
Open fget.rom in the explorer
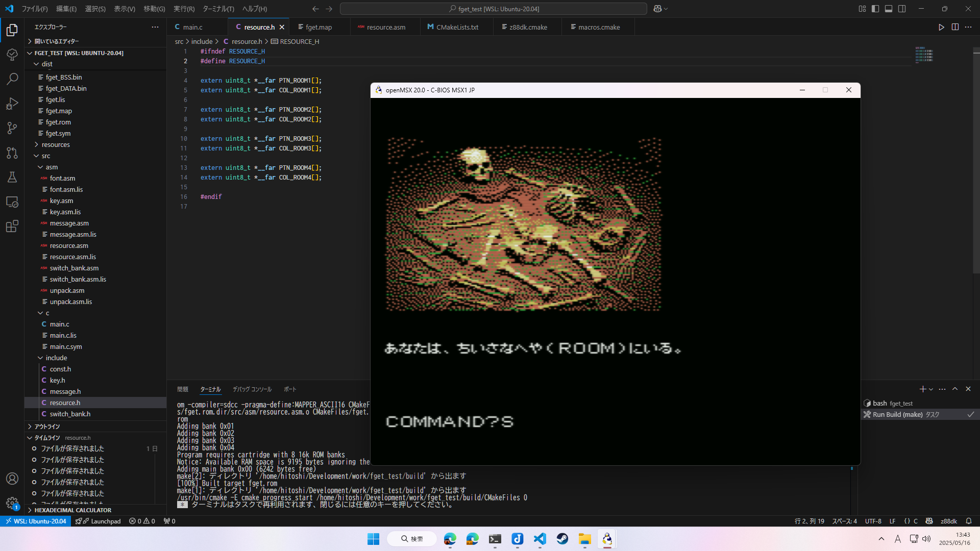(x=58, y=122)
